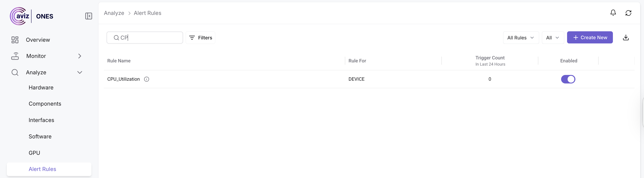
Task: Select Interfaces in the sidebar
Action: click(x=41, y=120)
